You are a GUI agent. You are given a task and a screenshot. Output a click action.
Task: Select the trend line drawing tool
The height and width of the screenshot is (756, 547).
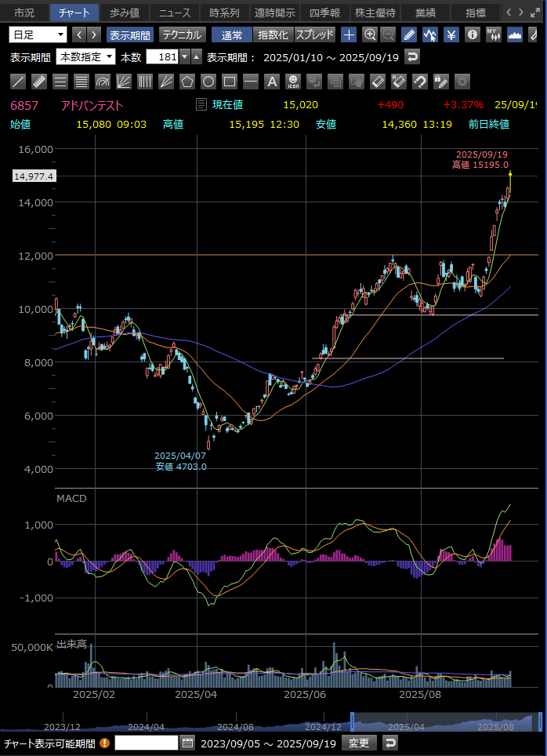point(18,82)
